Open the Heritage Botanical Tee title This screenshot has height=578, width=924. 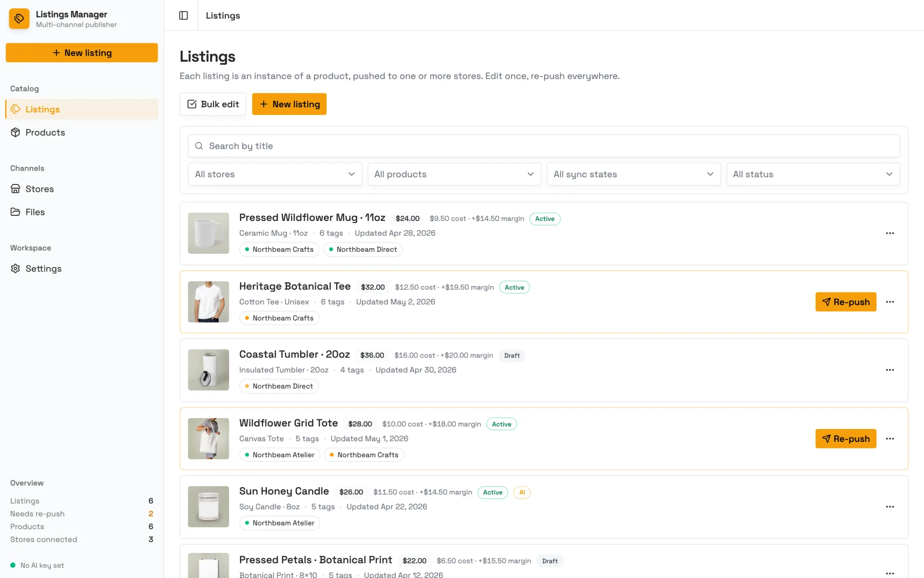pos(295,287)
